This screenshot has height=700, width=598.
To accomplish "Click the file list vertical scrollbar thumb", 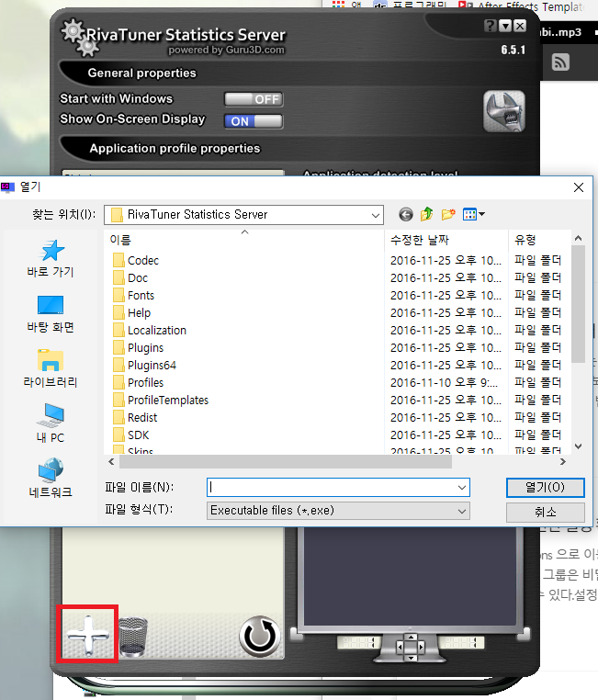I will [578, 303].
